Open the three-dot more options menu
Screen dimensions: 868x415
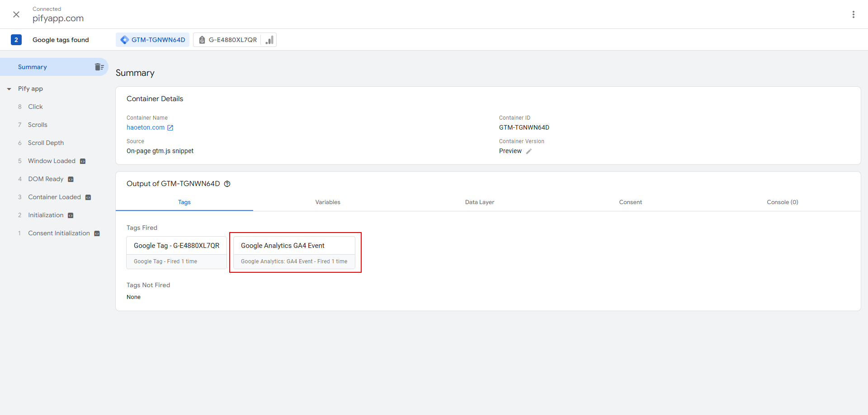pos(854,14)
